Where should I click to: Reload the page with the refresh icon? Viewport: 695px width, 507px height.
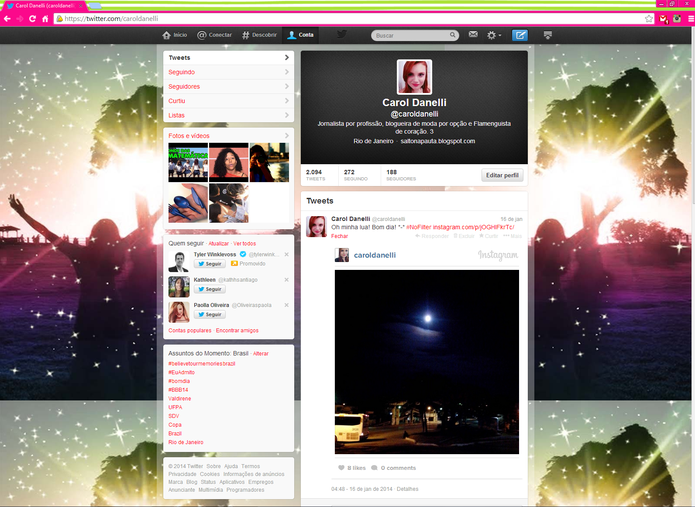pyautogui.click(x=32, y=19)
